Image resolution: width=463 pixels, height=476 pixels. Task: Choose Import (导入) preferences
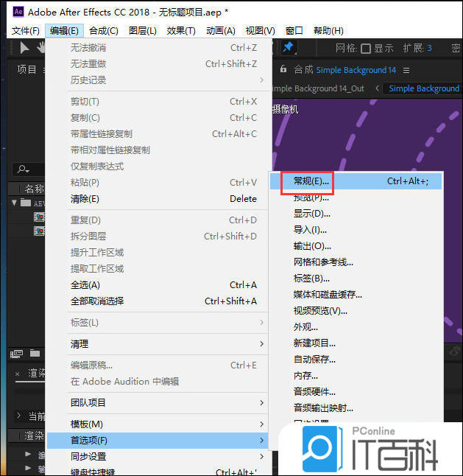(356, 230)
